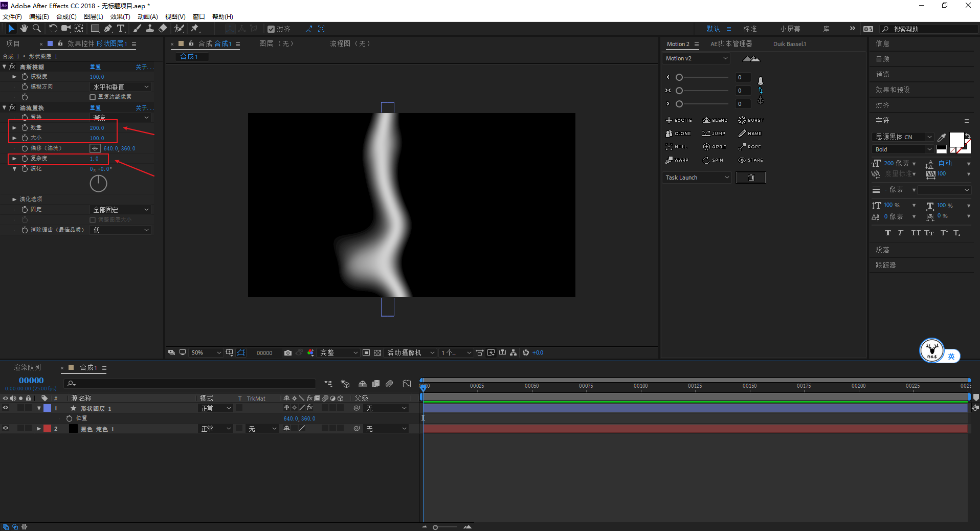Image resolution: width=980 pixels, height=531 pixels.
Task: Switch to the Render Queue tab
Action: point(28,368)
